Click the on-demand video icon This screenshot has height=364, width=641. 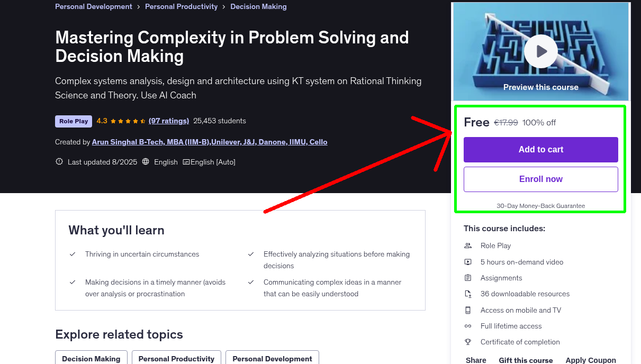click(x=468, y=261)
